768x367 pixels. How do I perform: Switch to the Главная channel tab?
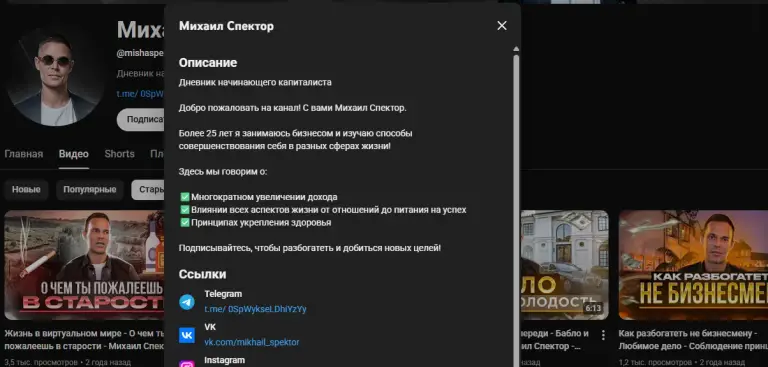click(x=24, y=154)
